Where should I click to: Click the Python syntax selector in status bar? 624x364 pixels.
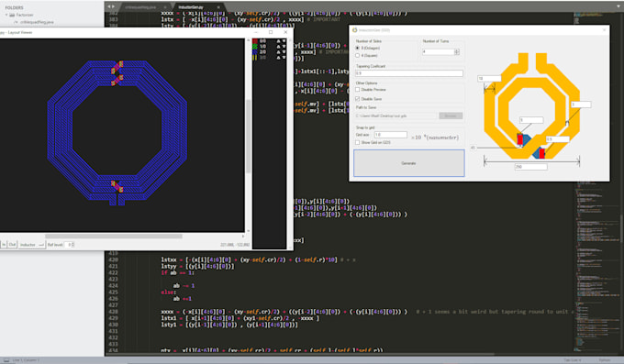(604, 360)
